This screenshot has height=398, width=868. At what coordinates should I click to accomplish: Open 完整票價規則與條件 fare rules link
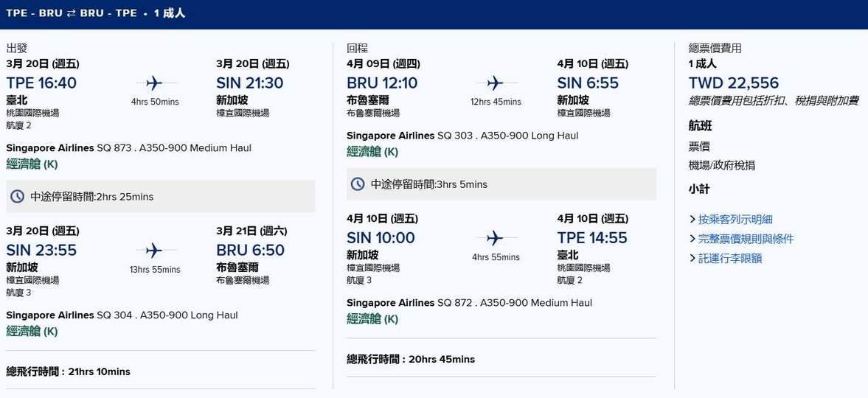coord(745,239)
